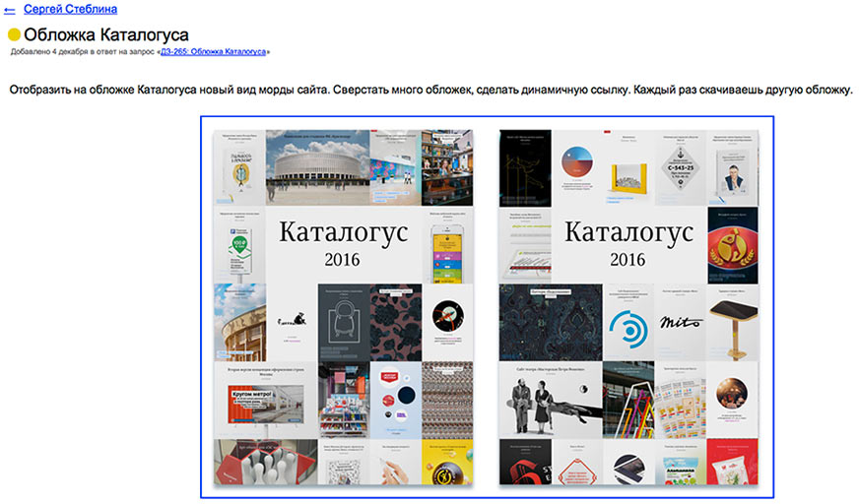The height and width of the screenshot is (504, 859).
Task: Click the back arrow icon
Action: (x=10, y=9)
